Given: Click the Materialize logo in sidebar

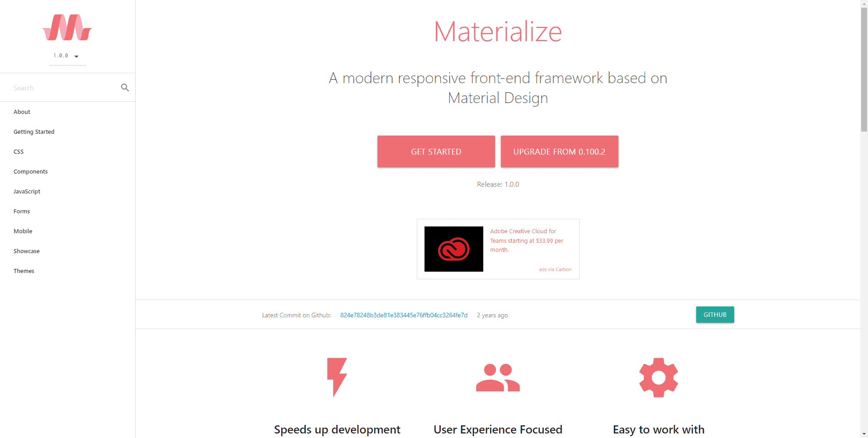Looking at the screenshot, I should point(67,27).
